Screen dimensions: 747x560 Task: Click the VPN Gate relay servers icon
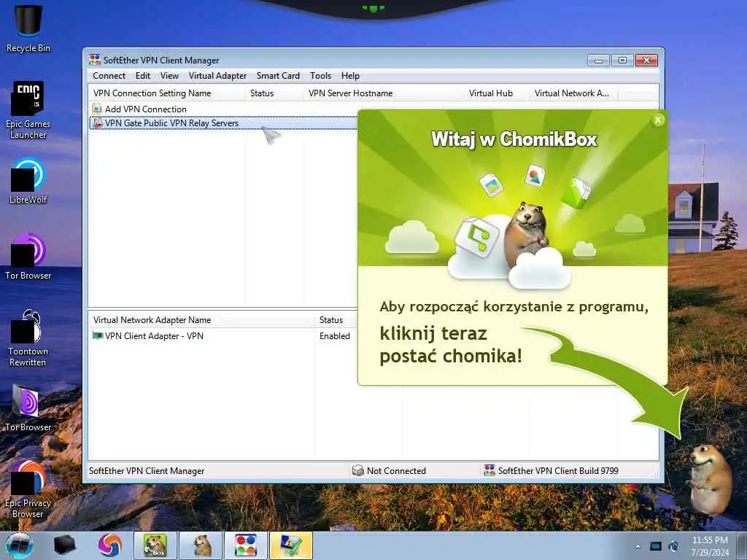(x=97, y=122)
